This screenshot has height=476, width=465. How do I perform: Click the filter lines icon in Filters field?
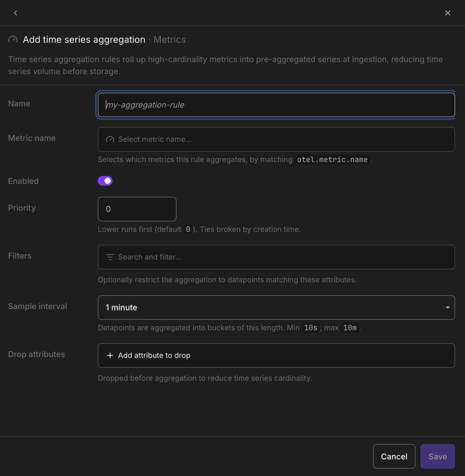pyautogui.click(x=110, y=257)
